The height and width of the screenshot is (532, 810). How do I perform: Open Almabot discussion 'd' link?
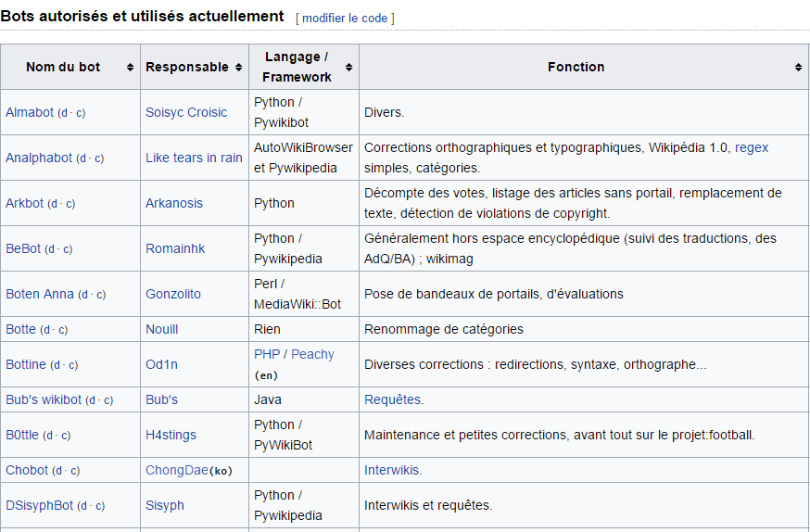[x=65, y=113]
